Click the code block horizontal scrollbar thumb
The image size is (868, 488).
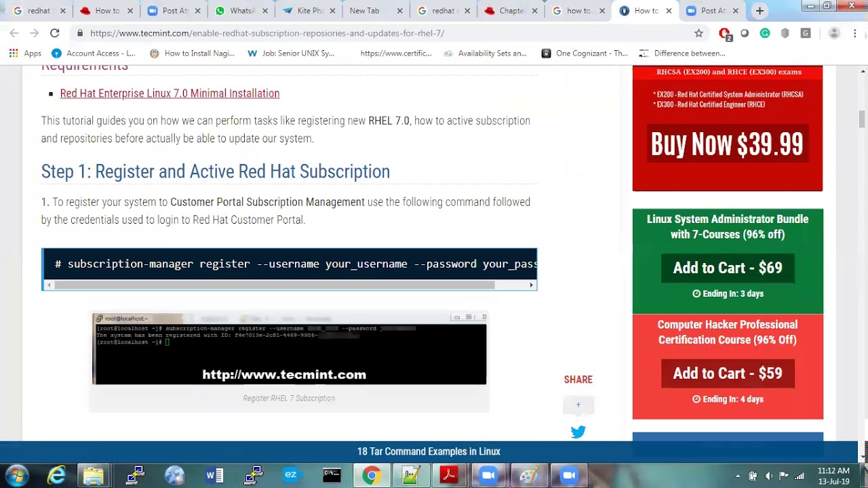pyautogui.click(x=275, y=285)
